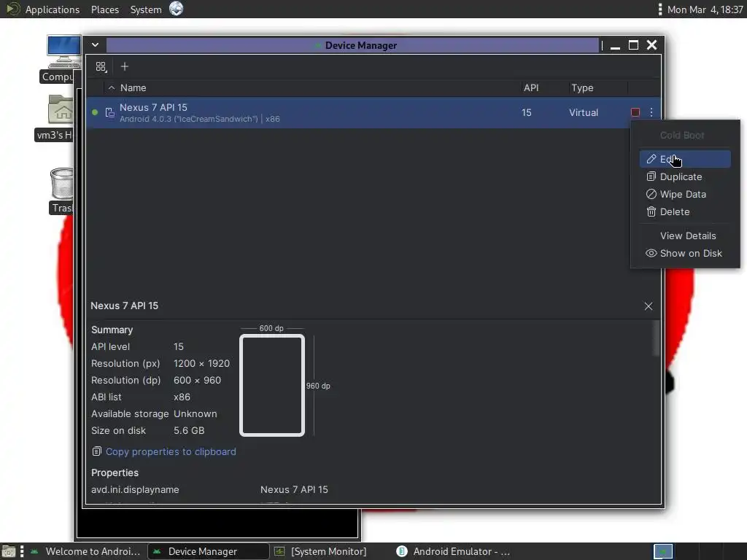The height and width of the screenshot is (560, 747).
Task: Click the panel handle dots near clock
Action: pos(659,9)
